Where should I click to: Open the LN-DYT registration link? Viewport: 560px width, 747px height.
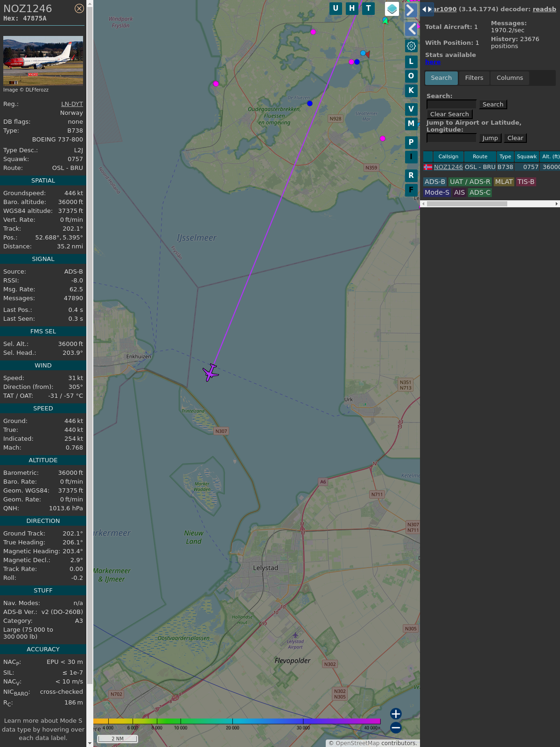(72, 104)
